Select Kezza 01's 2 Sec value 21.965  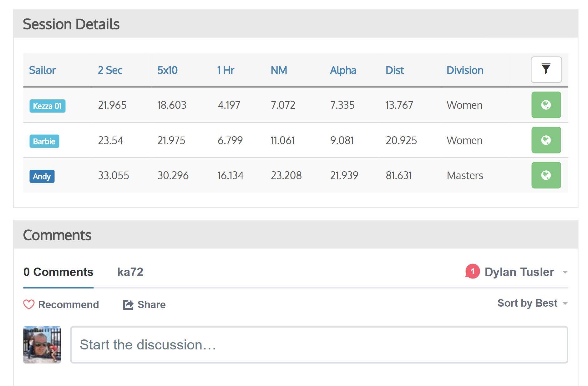112,105
